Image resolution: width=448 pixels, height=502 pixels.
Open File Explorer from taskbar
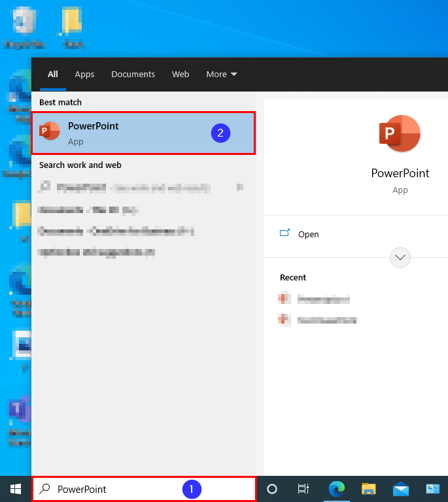pyautogui.click(x=369, y=489)
